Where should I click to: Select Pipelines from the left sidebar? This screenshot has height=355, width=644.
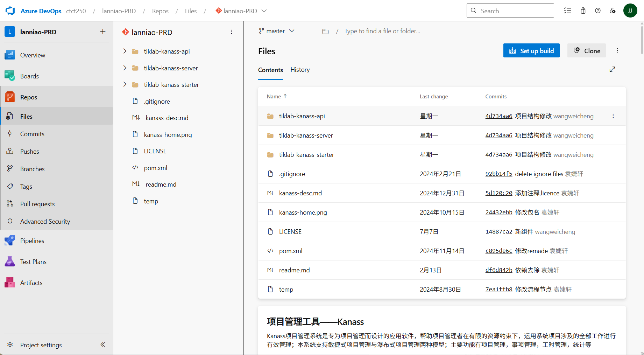tap(32, 241)
